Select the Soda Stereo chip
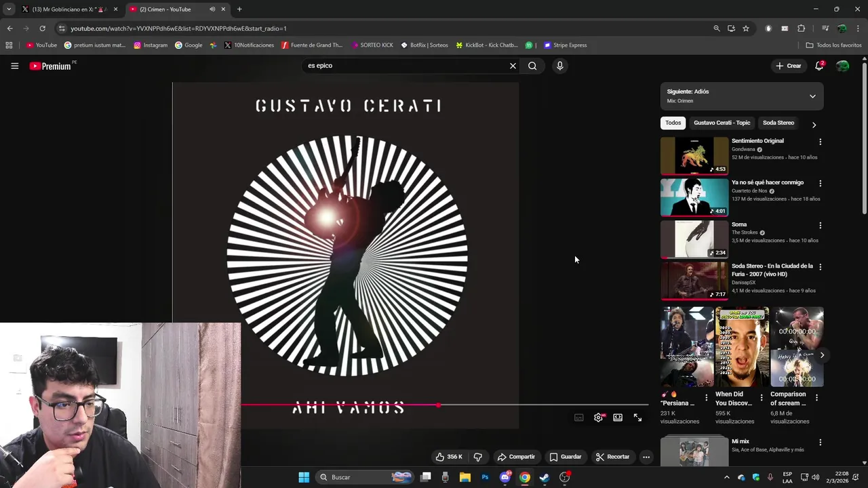 click(778, 123)
